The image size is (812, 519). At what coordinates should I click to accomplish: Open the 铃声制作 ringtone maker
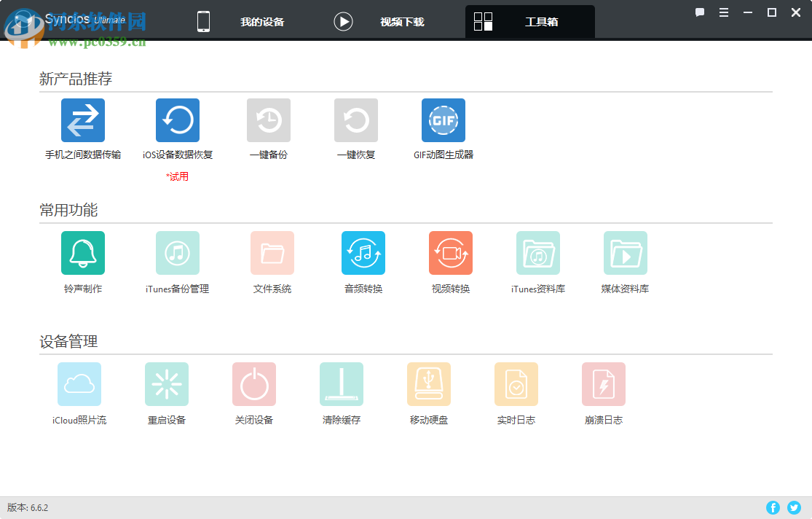(x=82, y=252)
